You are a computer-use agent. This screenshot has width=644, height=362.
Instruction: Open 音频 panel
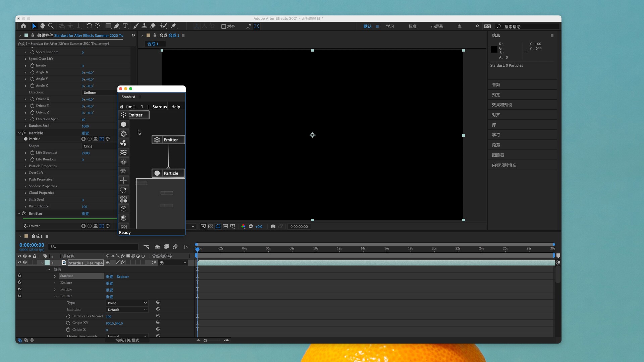(x=496, y=85)
